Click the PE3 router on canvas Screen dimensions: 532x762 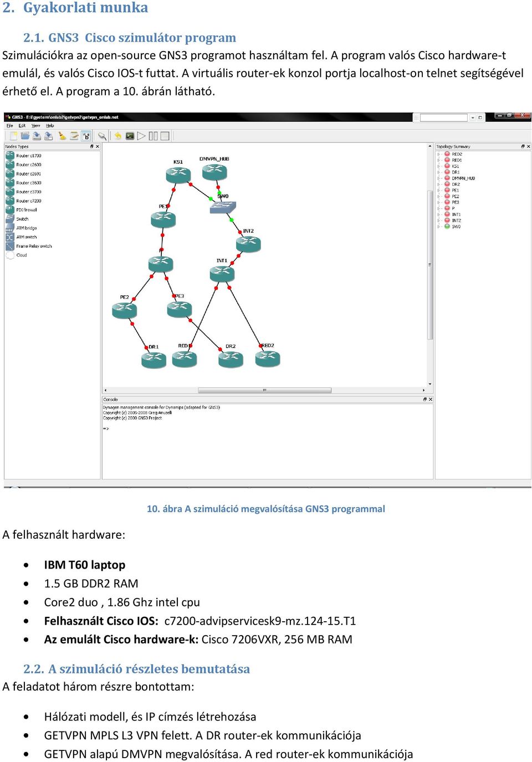point(180,309)
